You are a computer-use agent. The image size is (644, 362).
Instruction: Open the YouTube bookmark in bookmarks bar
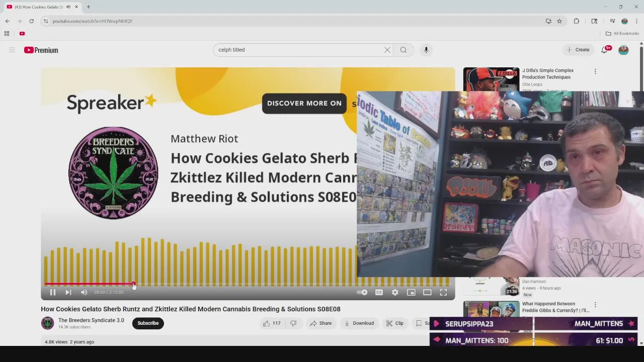point(22,34)
